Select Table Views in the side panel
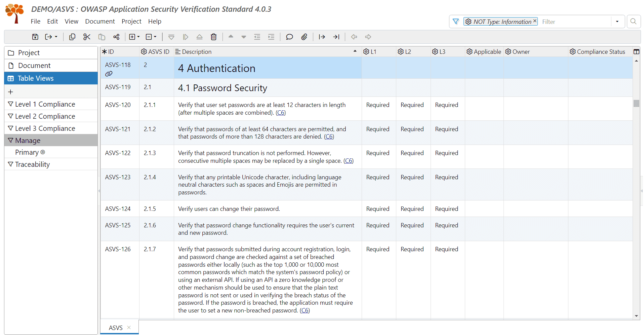 51,78
